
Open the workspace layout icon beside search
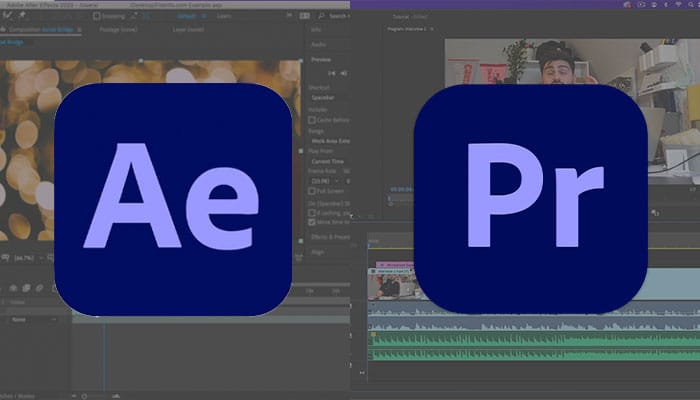point(304,16)
